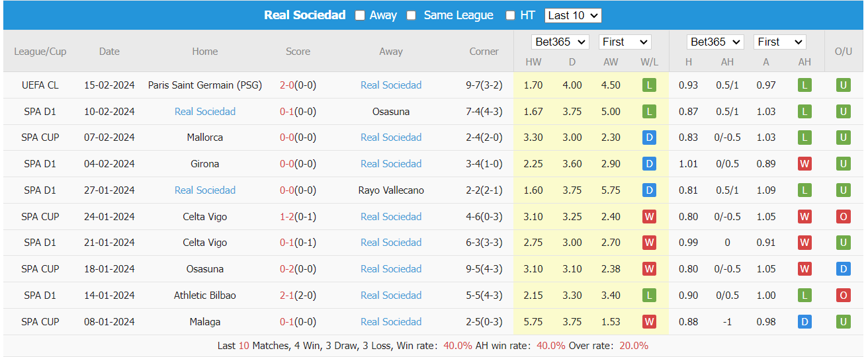Click the Rayo Vallecano team name

[391, 190]
